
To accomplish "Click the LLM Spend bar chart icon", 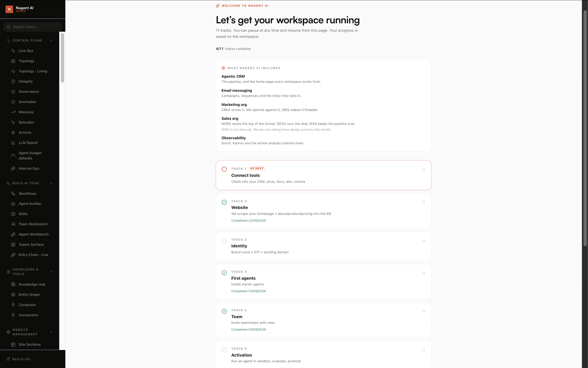I will click(x=13, y=143).
